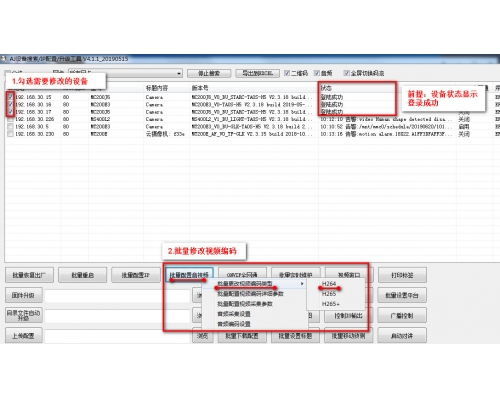Click the version cell starting MS400L2_V1
Screen dimensions: 500x400
pos(252,119)
